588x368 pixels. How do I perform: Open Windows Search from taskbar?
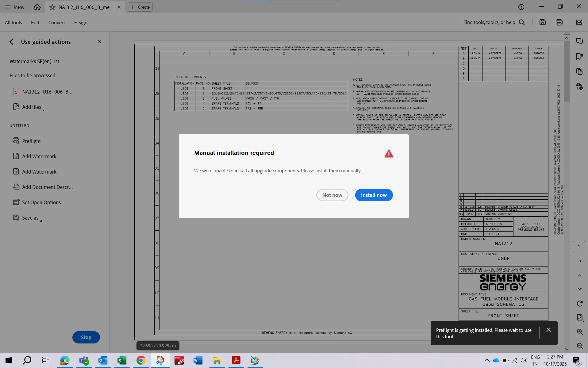pyautogui.click(x=27, y=360)
